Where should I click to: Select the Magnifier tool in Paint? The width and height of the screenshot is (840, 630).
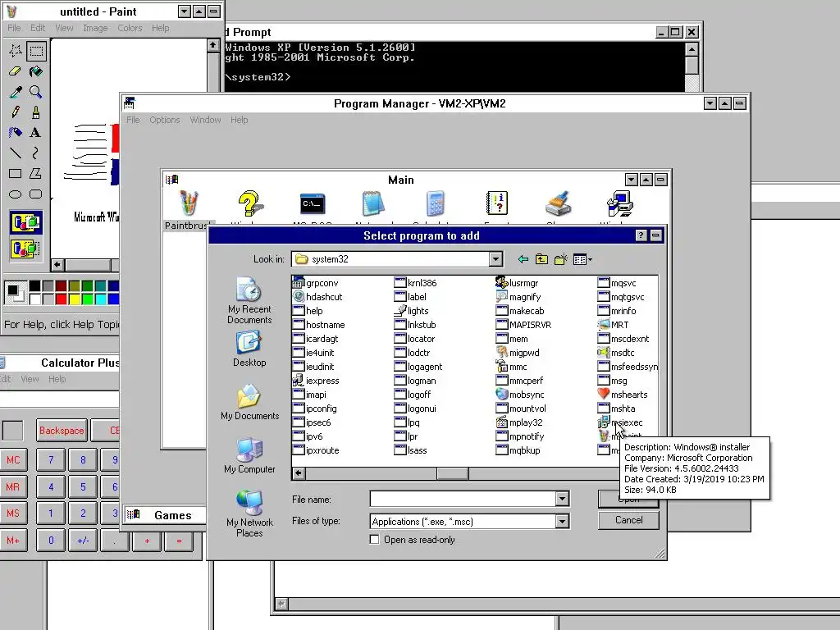[x=36, y=92]
